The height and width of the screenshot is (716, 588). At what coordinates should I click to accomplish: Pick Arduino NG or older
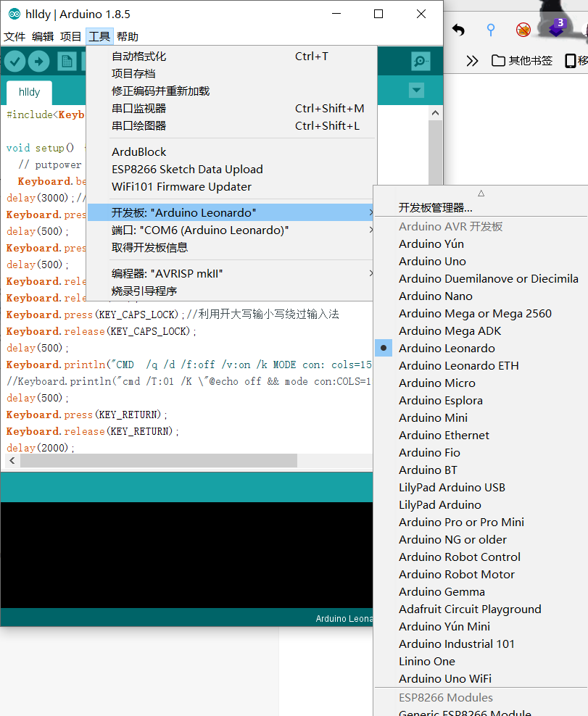click(481, 539)
